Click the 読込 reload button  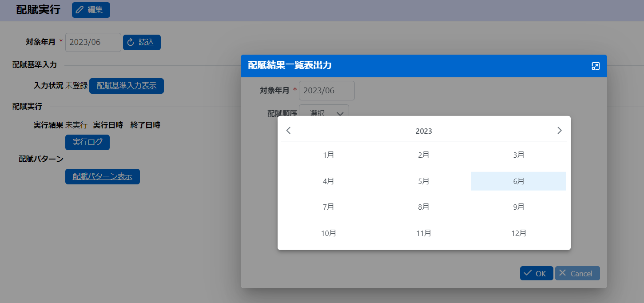point(142,42)
